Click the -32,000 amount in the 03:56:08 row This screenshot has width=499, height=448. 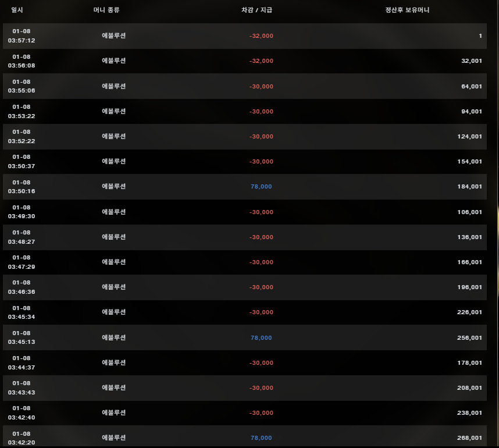pyautogui.click(x=261, y=61)
